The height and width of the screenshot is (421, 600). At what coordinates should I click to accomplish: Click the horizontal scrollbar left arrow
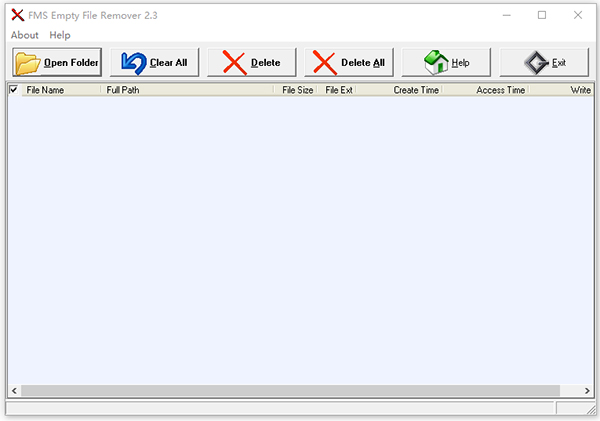coord(14,391)
